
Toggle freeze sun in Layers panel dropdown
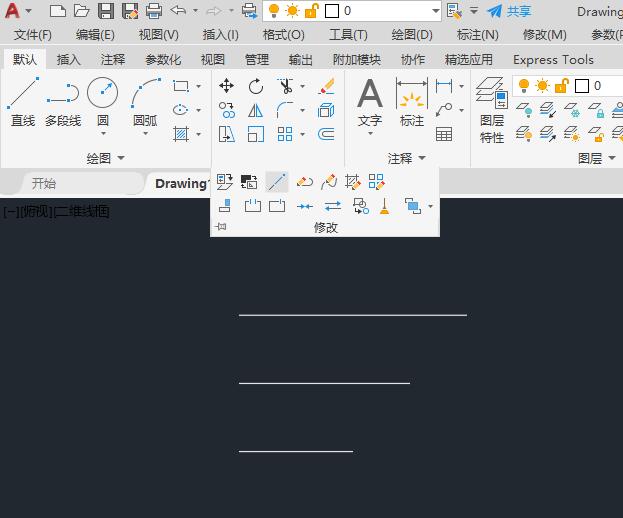click(542, 86)
